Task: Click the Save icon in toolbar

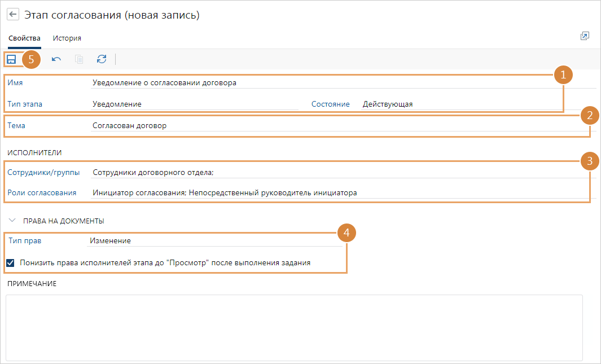Action: tap(11, 59)
